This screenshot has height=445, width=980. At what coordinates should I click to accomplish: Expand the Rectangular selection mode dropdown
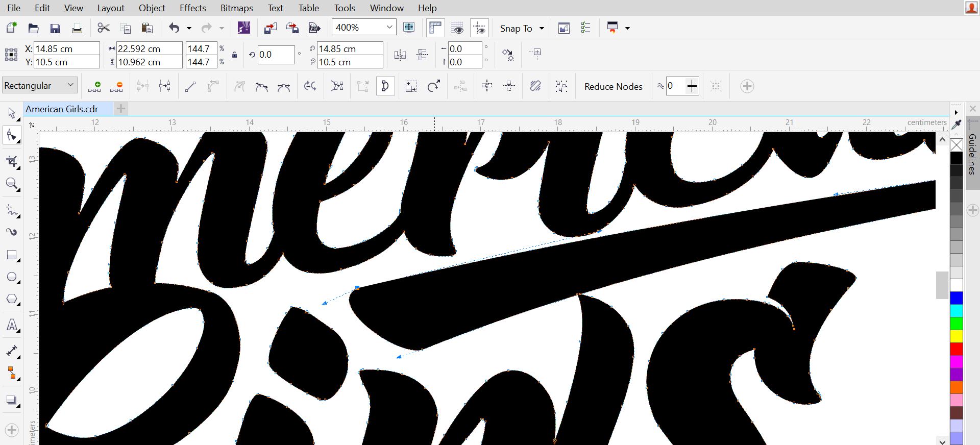[70, 85]
